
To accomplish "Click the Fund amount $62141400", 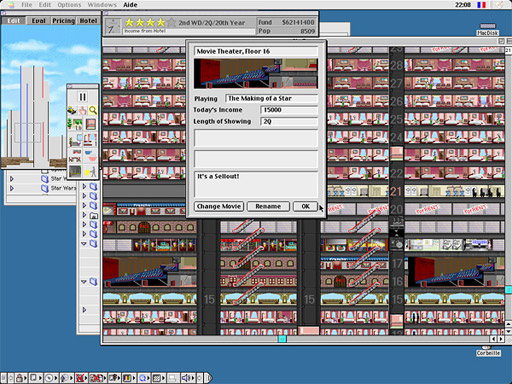I will 298,22.
